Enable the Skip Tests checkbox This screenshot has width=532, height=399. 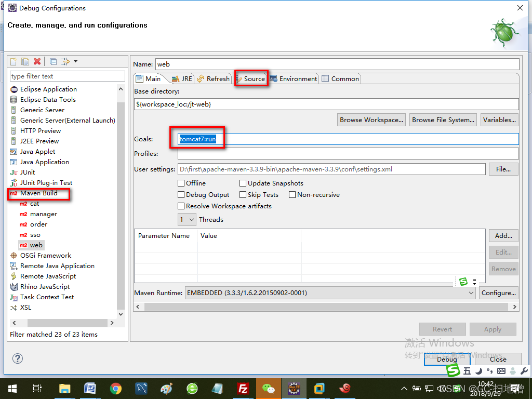coord(243,195)
